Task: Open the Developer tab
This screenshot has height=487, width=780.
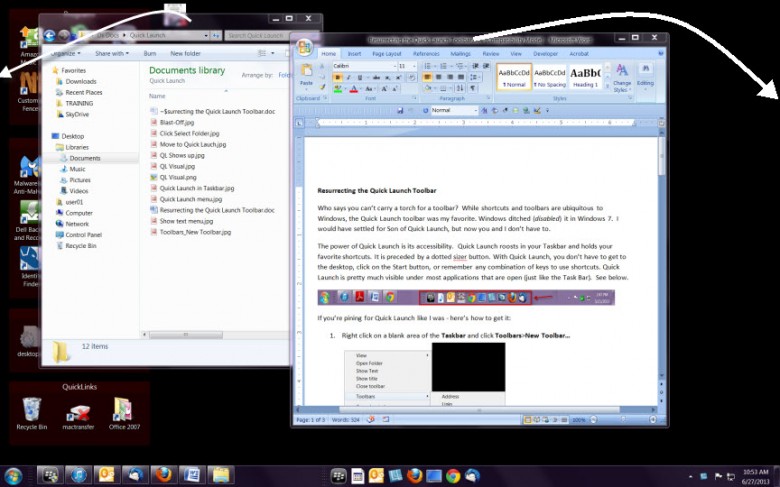Action: coord(546,54)
